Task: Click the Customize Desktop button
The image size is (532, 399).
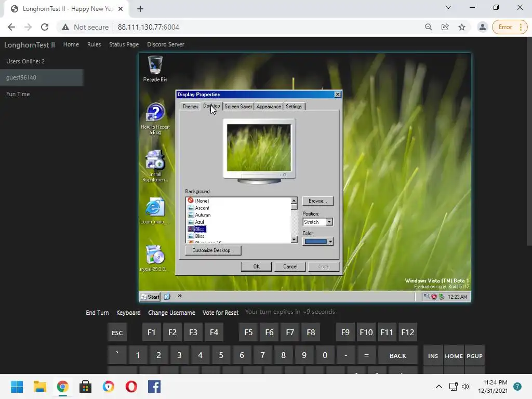Action: coord(213,250)
